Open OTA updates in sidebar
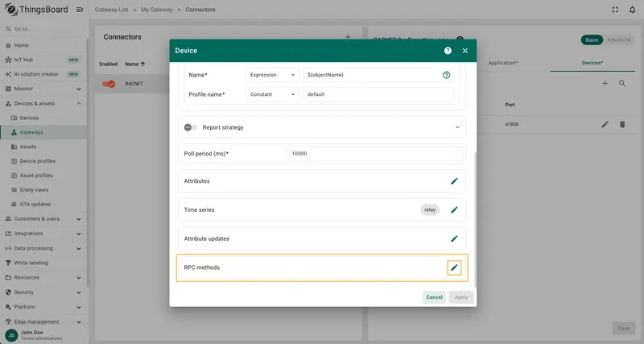The image size is (644, 344). click(43, 205)
